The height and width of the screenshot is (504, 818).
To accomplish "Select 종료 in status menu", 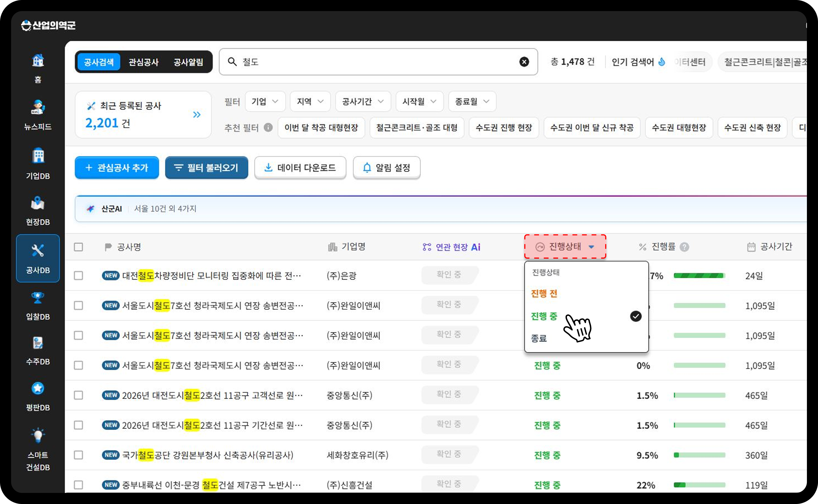I will [539, 338].
